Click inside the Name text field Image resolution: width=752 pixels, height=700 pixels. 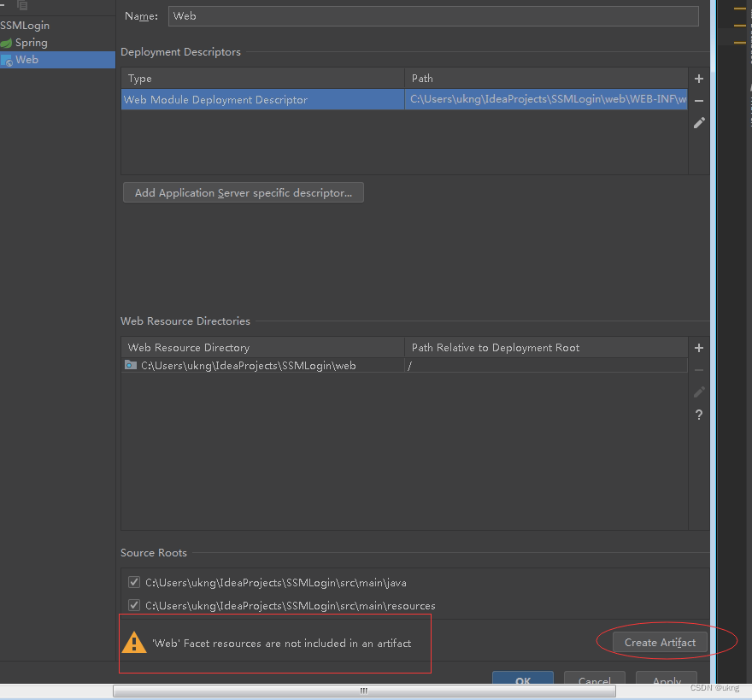pyautogui.click(x=427, y=15)
